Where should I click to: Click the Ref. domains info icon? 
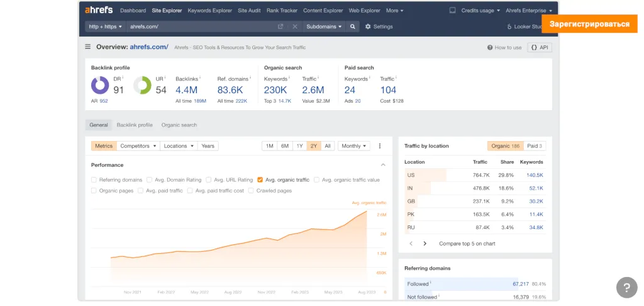[x=250, y=77]
